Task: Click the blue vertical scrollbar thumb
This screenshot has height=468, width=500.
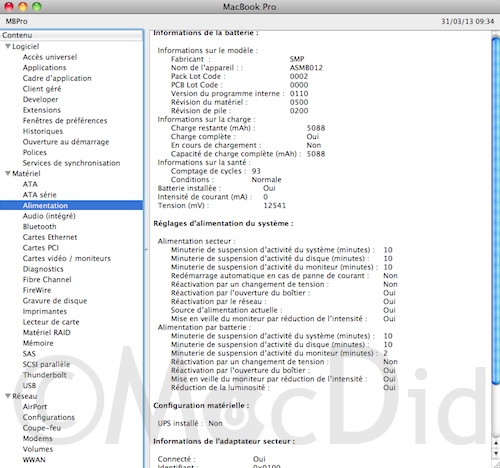Action: pyautogui.click(x=496, y=210)
